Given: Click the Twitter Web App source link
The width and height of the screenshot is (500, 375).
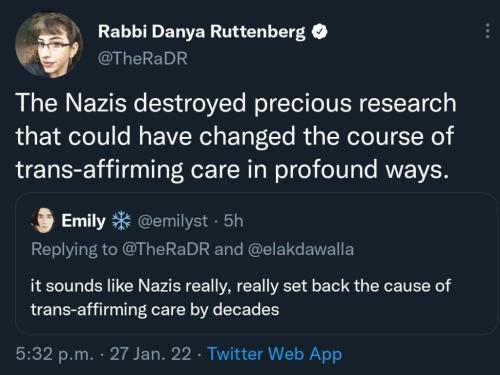Looking at the screenshot, I should pos(274,354).
